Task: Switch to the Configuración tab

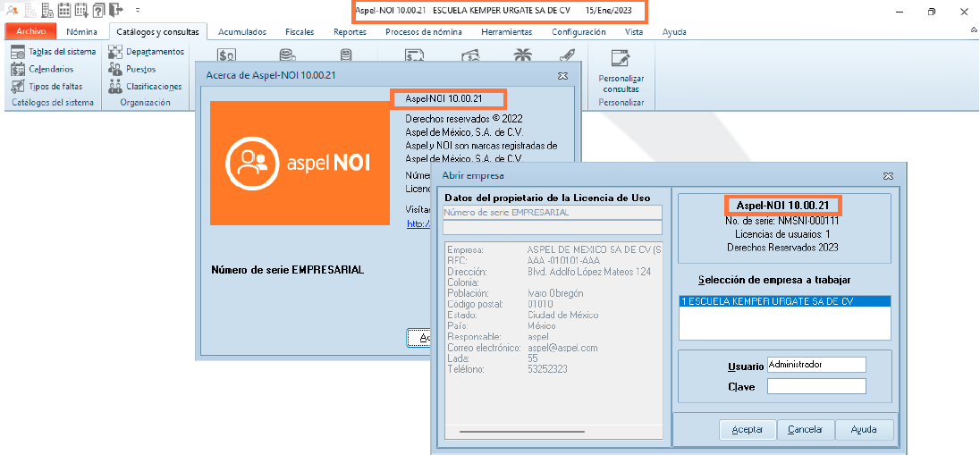Action: 579,32
